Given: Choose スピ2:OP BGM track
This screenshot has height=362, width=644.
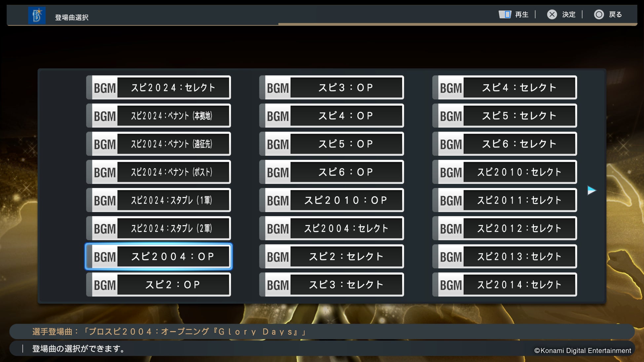Looking at the screenshot, I should (x=159, y=284).
